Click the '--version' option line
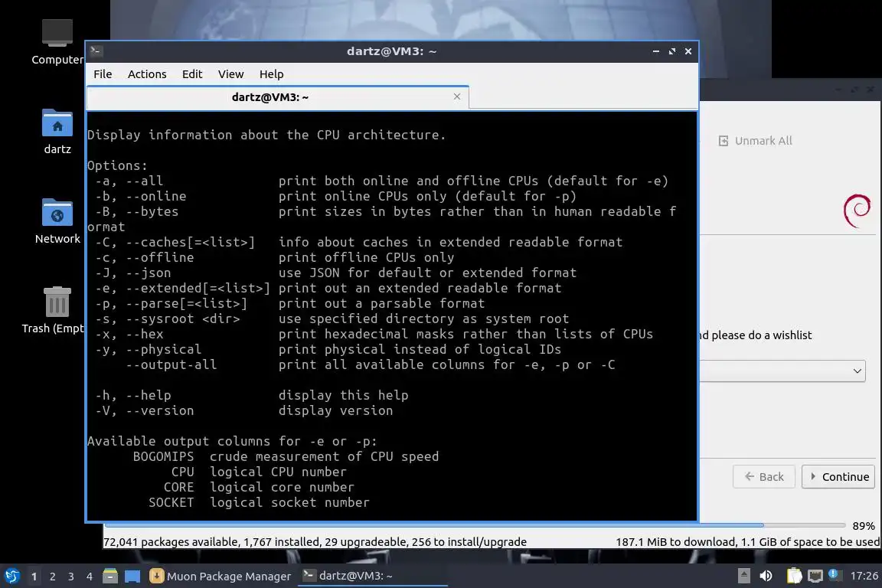 243,410
